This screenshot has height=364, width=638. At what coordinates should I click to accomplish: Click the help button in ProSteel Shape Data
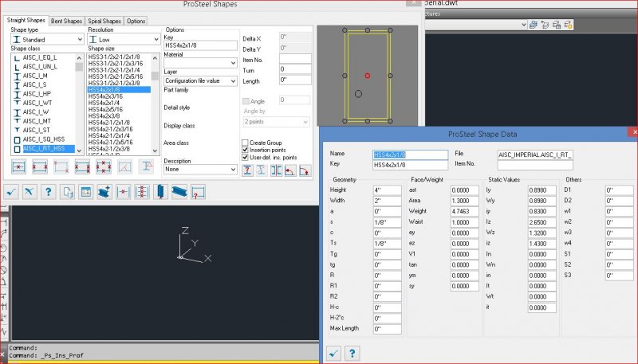[x=352, y=353]
